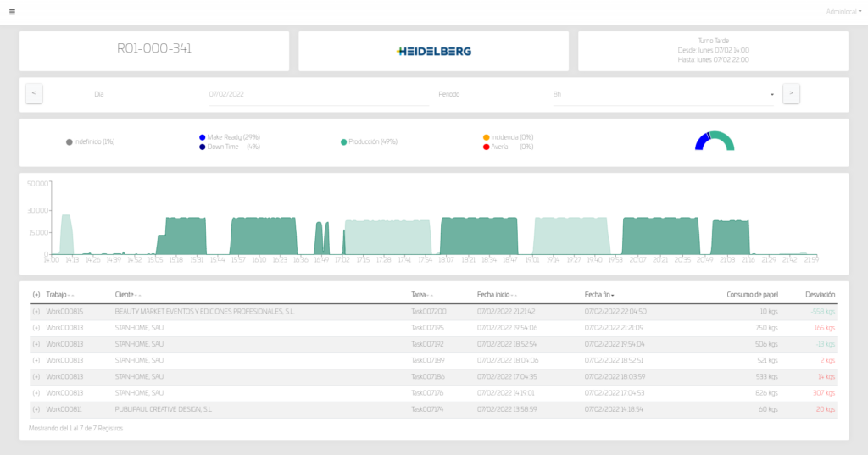Viewport: 868px width, 455px height.
Task: Click Task007200 cell
Action: (x=428, y=312)
